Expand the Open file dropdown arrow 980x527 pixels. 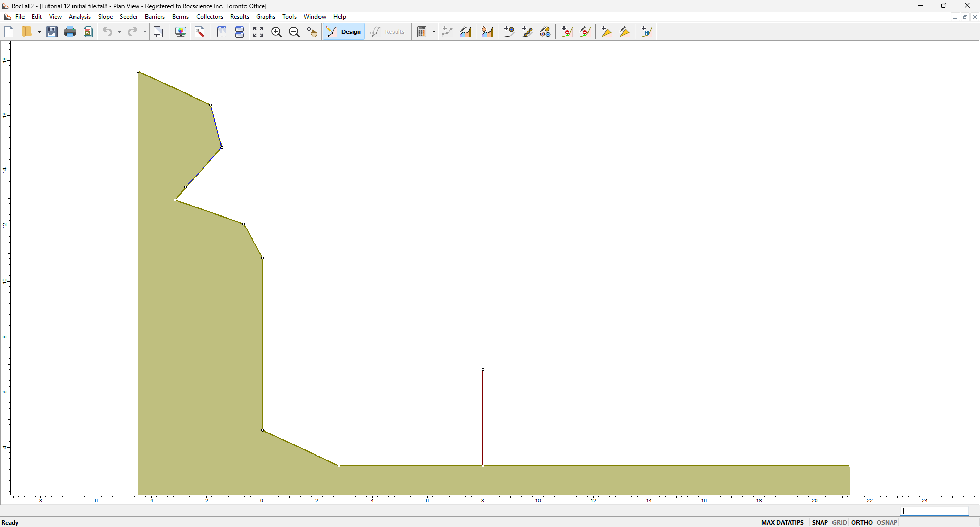pyautogui.click(x=39, y=32)
